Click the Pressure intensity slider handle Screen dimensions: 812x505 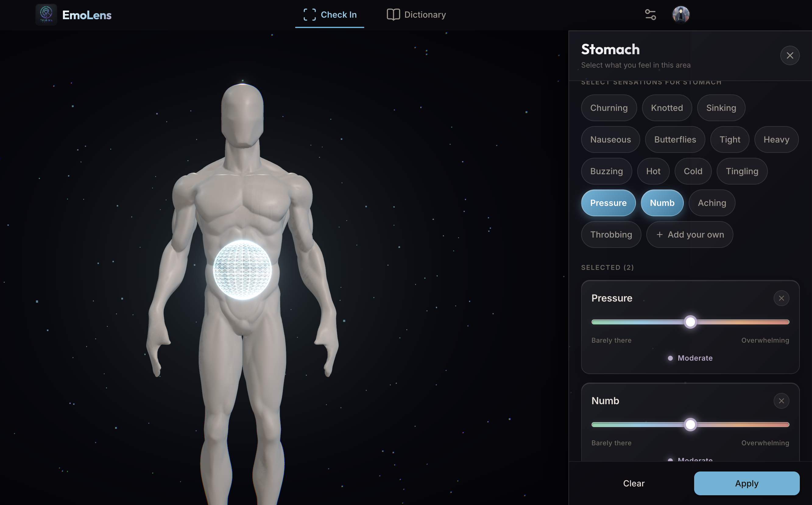690,322
